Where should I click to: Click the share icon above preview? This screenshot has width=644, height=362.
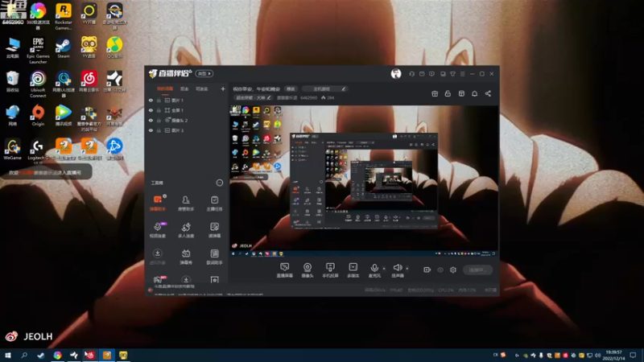tap(488, 93)
